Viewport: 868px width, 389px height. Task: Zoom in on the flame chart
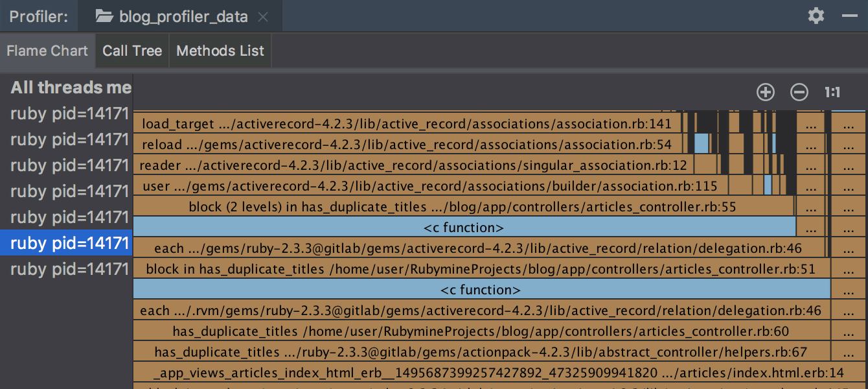(765, 92)
